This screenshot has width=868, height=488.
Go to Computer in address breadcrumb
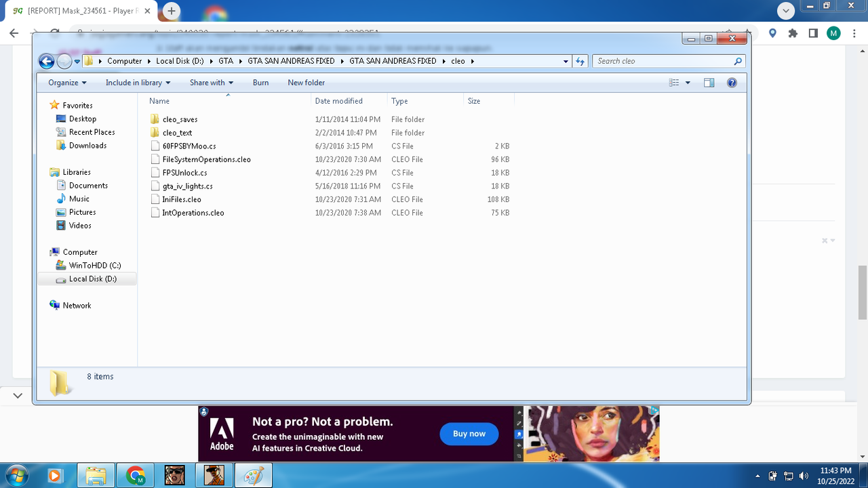pos(125,61)
